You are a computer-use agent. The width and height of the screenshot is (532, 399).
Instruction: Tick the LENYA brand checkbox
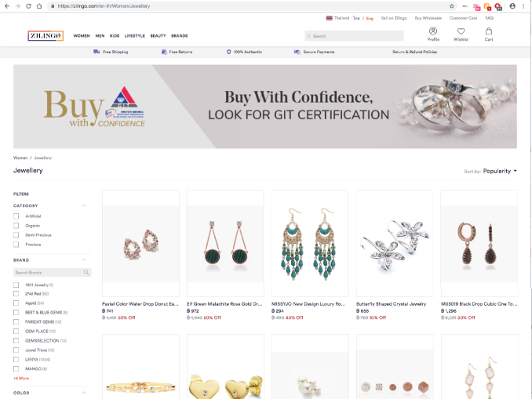tap(16, 359)
